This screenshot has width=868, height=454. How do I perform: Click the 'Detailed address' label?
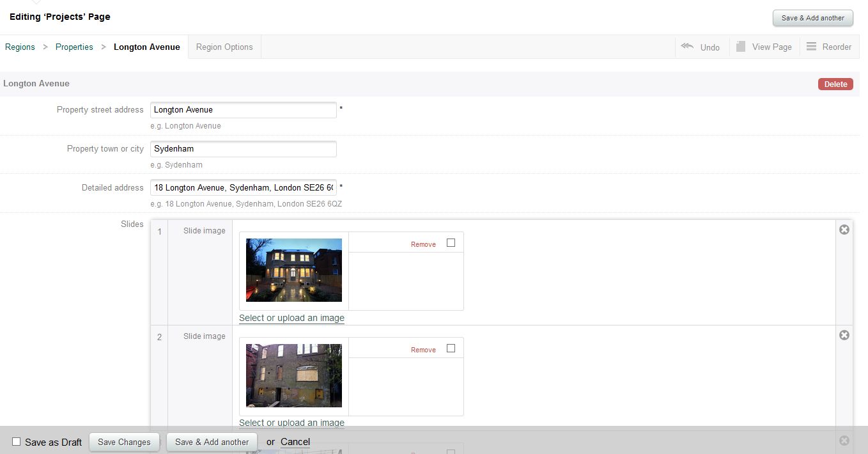[112, 188]
